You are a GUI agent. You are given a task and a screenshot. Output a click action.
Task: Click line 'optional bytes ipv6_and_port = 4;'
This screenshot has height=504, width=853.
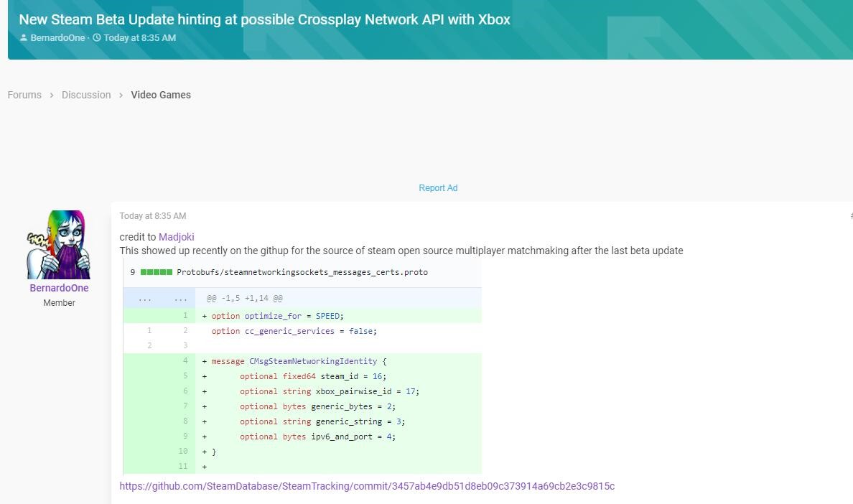[317, 437]
